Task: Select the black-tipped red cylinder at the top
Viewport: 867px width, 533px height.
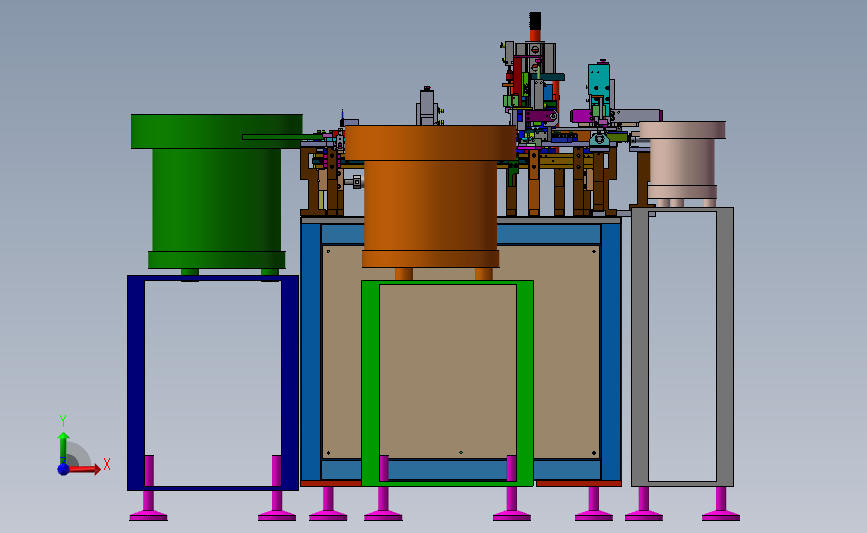Action: click(535, 27)
